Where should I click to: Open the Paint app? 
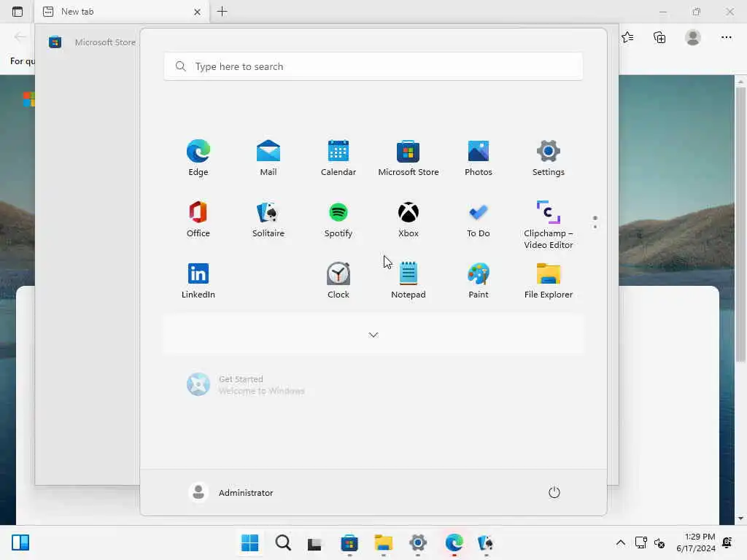pos(479,280)
